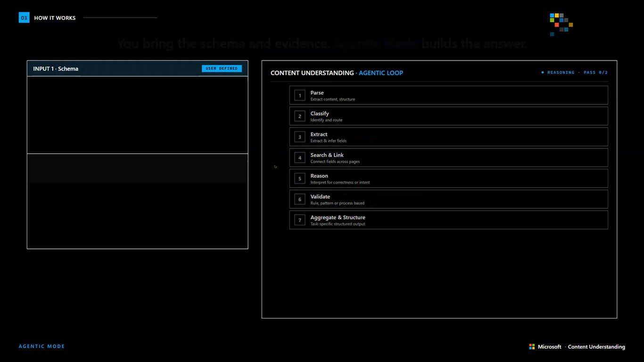644x362 pixels.
Task: Click the step 2 number box for Classify
Action: point(300,116)
